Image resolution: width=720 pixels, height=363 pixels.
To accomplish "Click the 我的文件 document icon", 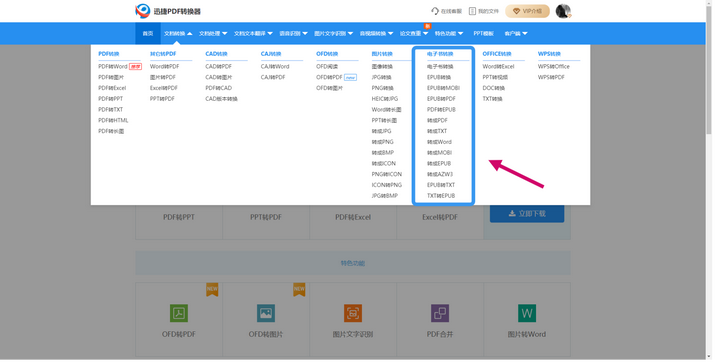I will [472, 11].
